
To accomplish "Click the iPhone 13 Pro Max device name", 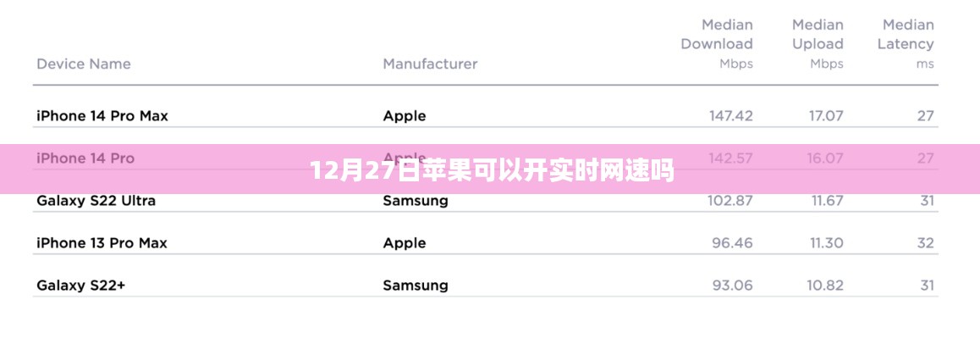I will point(102,243).
